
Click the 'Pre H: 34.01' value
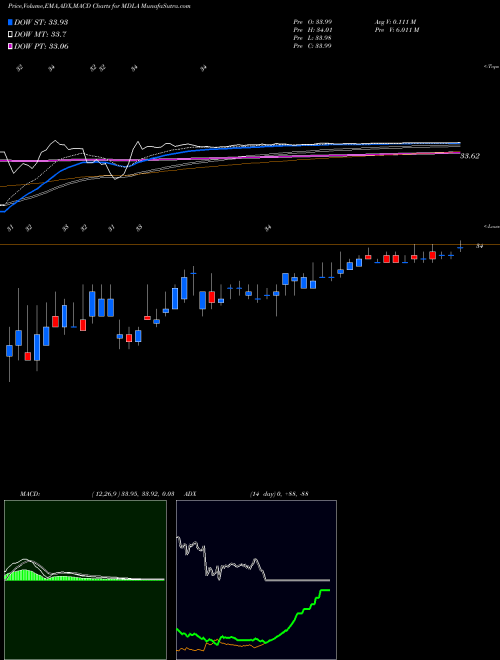coord(313,30)
